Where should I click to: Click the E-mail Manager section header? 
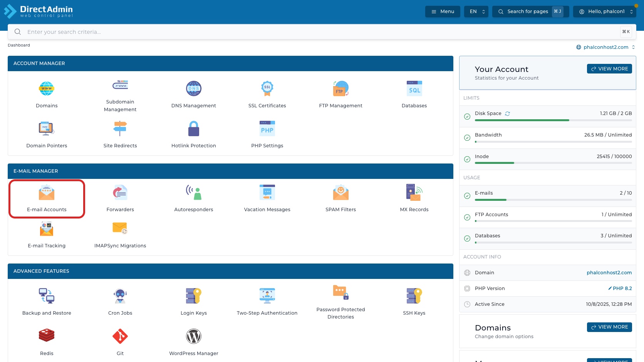point(230,171)
